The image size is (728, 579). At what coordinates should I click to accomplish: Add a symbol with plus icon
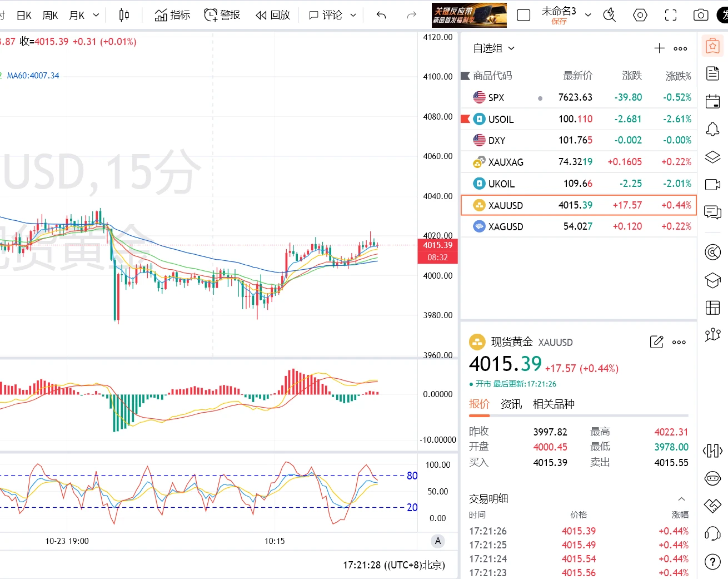coord(659,48)
